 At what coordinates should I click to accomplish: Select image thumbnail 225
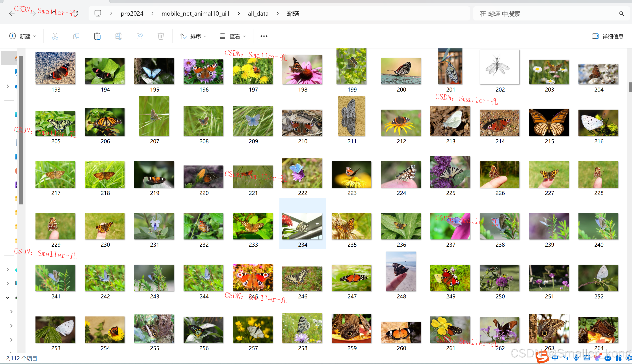point(450,172)
